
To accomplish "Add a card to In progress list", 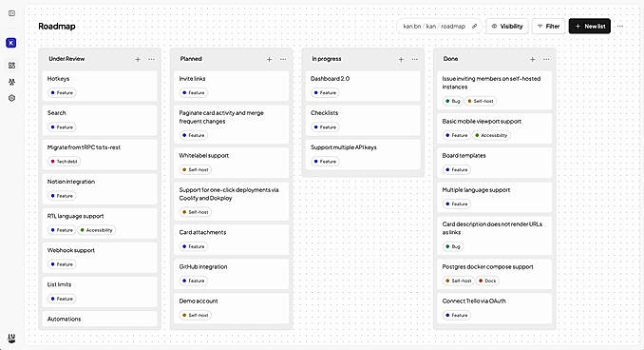I will click(x=401, y=59).
